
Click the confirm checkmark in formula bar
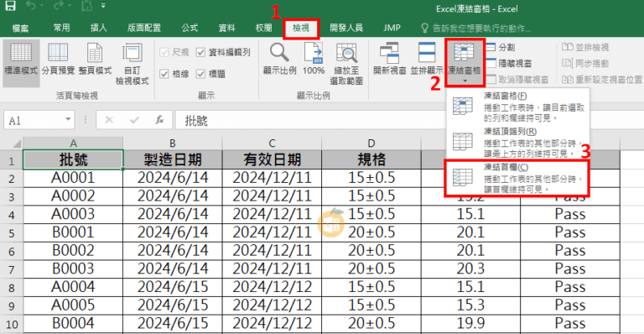click(134, 120)
